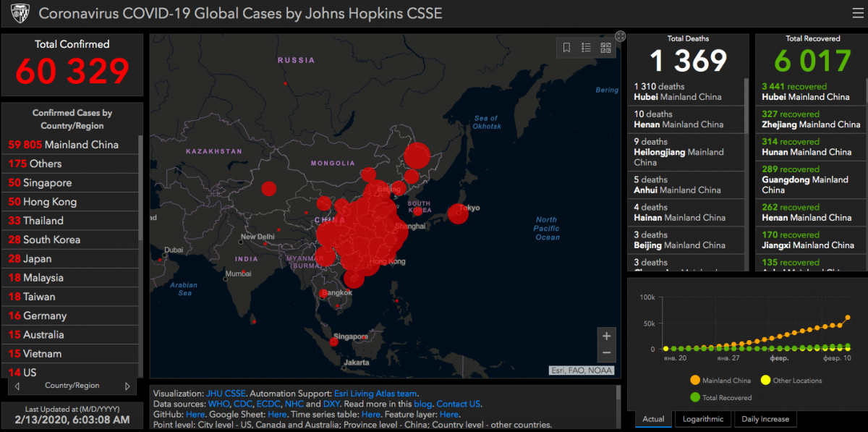The height and width of the screenshot is (432, 868).
Task: Toggle the green Total Recovered legend marker
Action: [x=695, y=397]
